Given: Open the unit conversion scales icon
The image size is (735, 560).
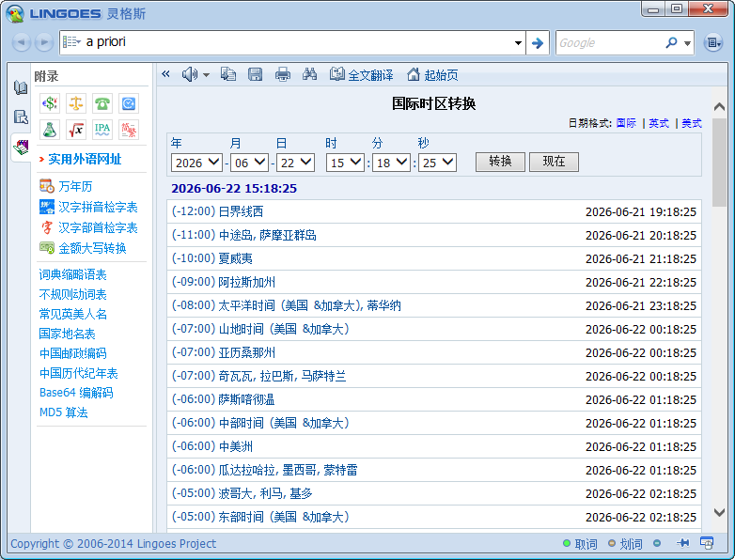Looking at the screenshot, I should click(76, 103).
